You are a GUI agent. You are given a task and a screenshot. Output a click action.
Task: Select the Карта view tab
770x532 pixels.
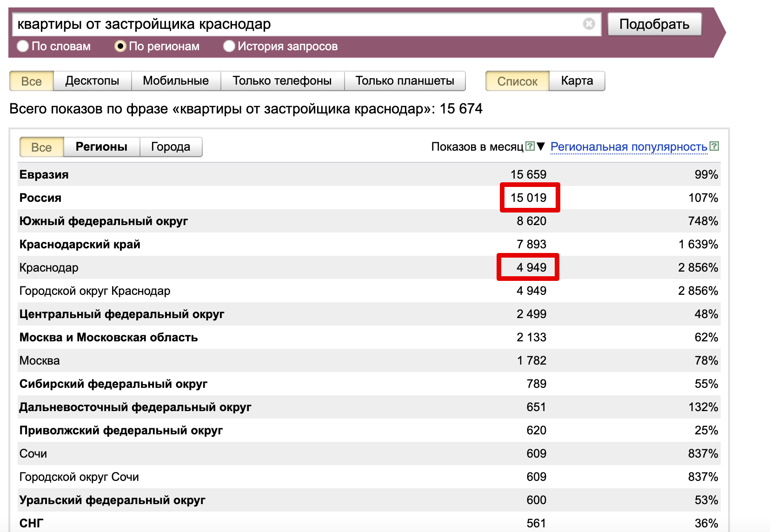[577, 81]
